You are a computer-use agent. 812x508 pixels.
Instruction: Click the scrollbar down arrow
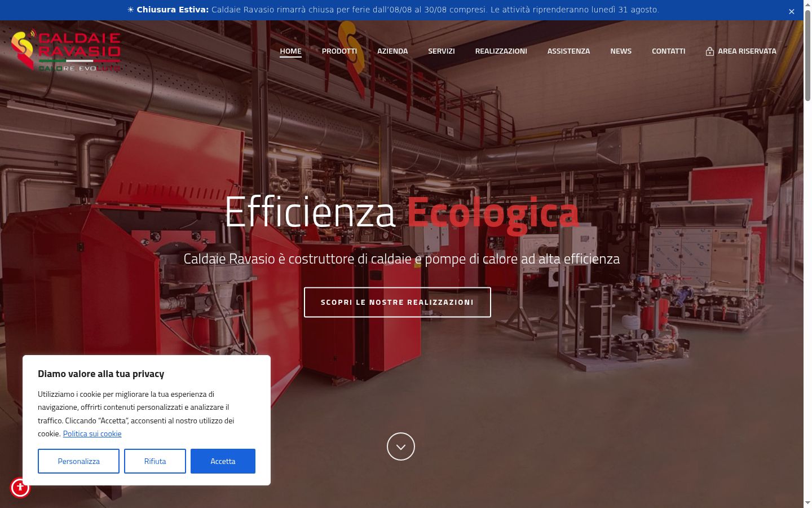pos(807,502)
